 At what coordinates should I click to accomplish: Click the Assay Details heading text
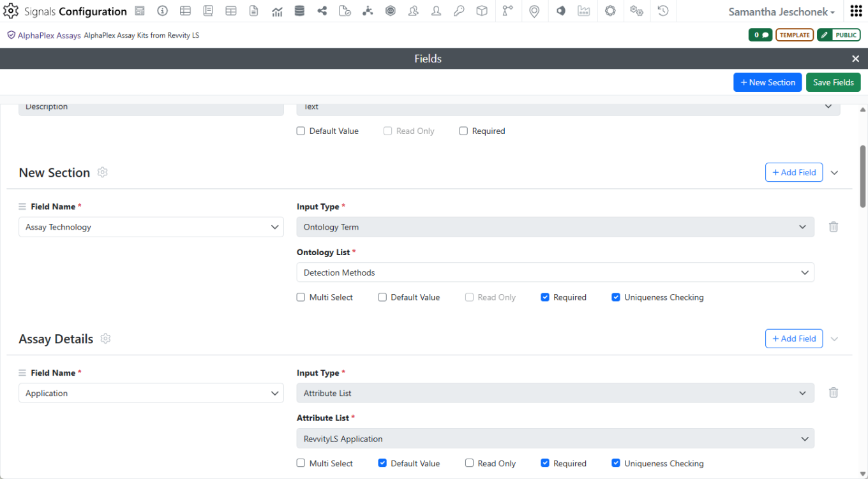[56, 339]
